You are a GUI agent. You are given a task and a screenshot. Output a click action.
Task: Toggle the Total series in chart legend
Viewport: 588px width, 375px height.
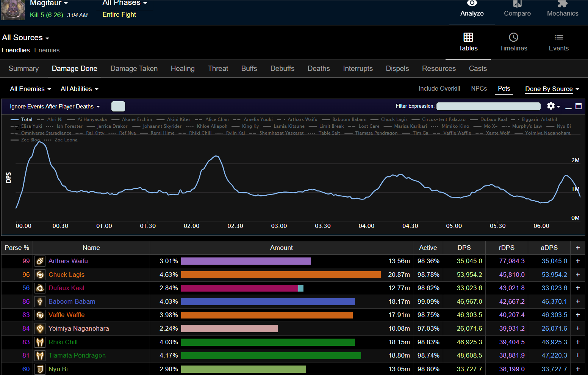point(22,119)
